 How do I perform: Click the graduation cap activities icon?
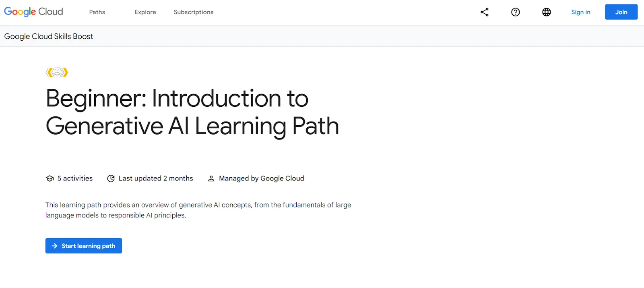coord(50,178)
